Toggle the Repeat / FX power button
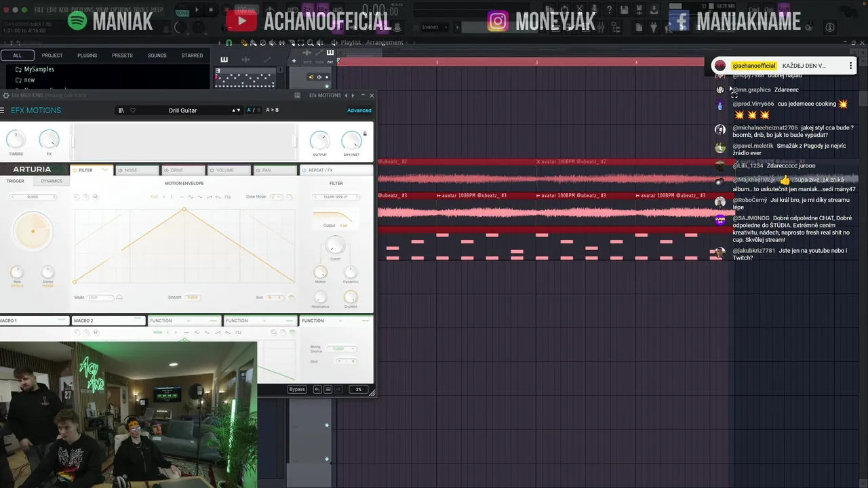The image size is (868, 488). click(304, 170)
